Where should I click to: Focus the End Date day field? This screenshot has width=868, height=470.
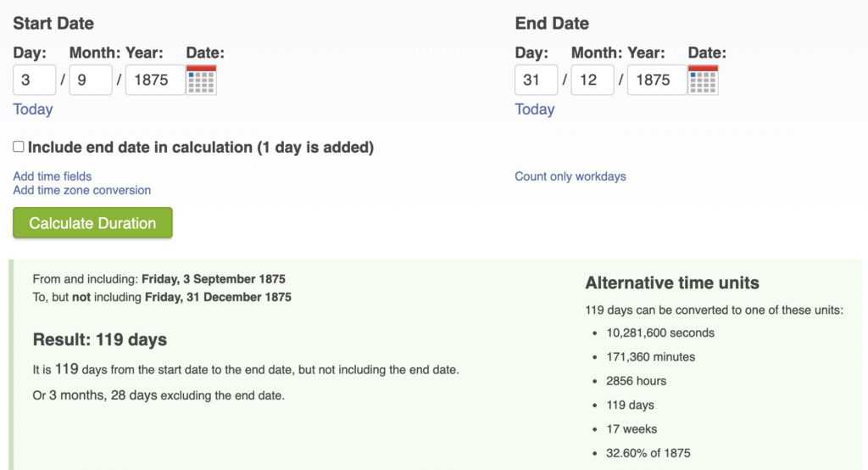point(537,80)
